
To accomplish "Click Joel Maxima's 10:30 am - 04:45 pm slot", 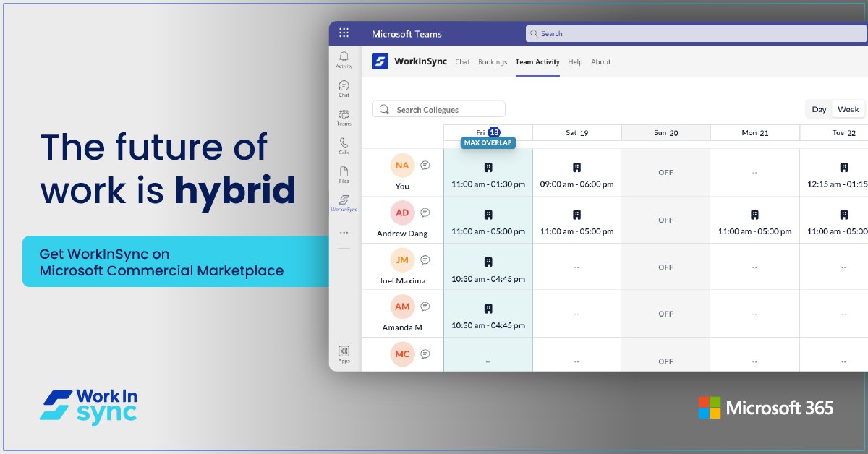I will (488, 279).
